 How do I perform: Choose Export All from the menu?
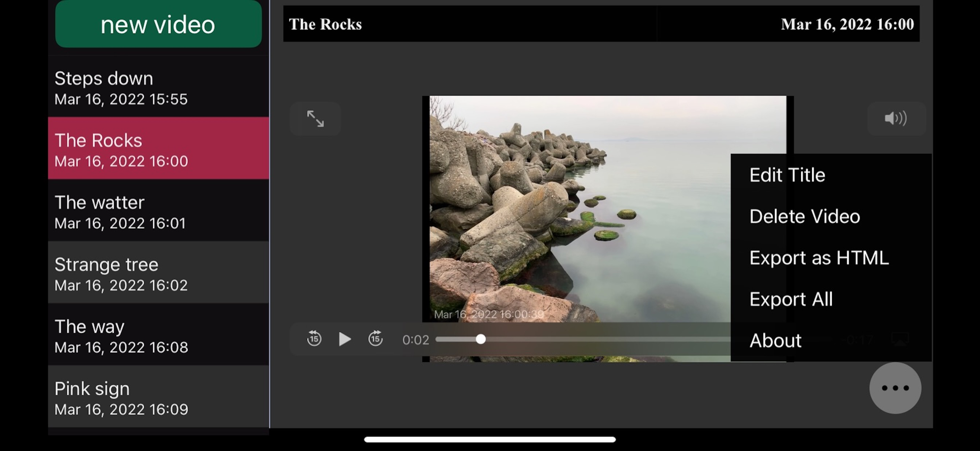click(791, 299)
